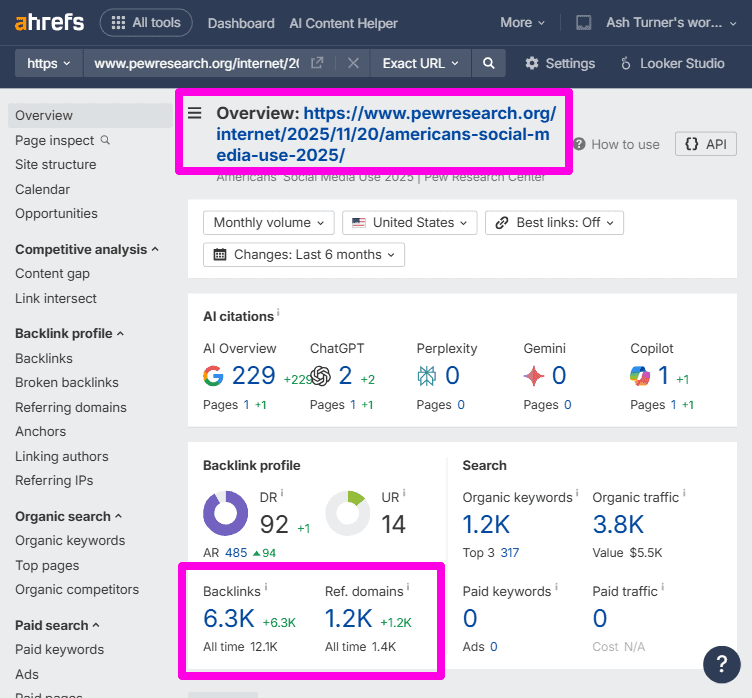Open Content gap report
The image size is (752, 698).
(x=52, y=273)
